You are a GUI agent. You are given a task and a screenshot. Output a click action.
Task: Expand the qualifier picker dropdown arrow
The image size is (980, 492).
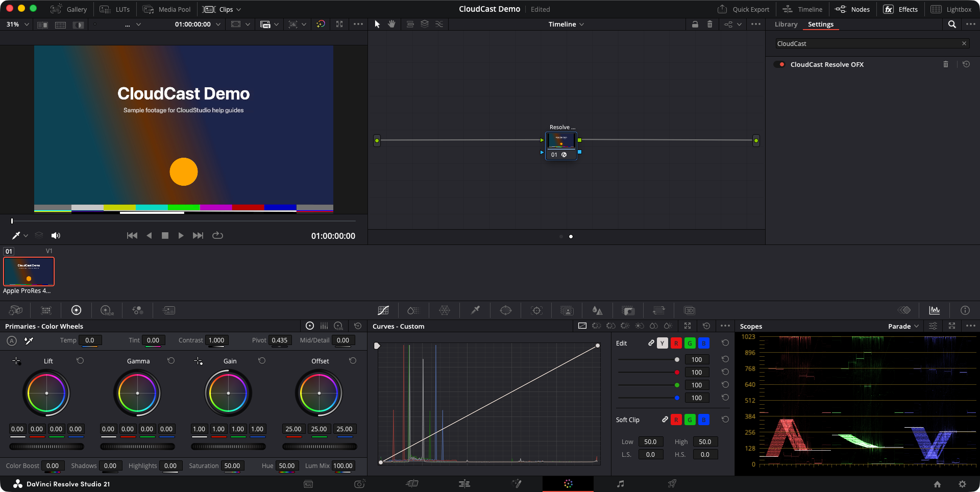pos(26,236)
